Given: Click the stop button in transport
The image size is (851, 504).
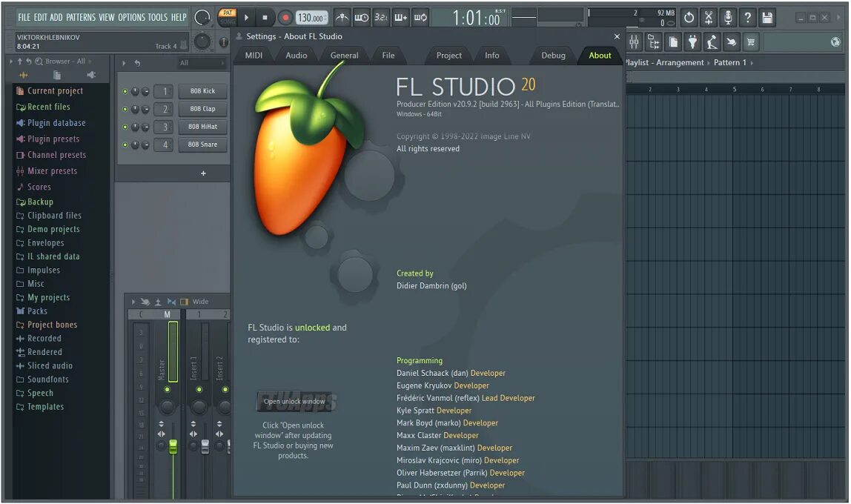Looking at the screenshot, I should pyautogui.click(x=265, y=17).
